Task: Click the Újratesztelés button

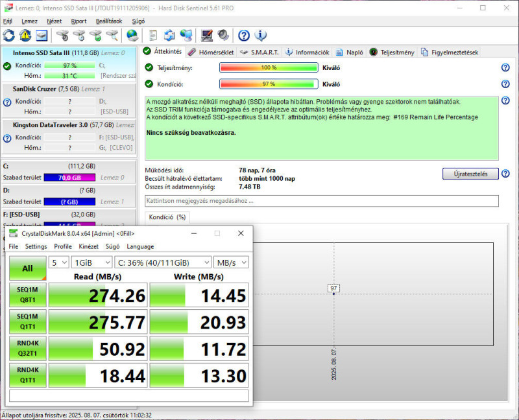Action: point(470,174)
